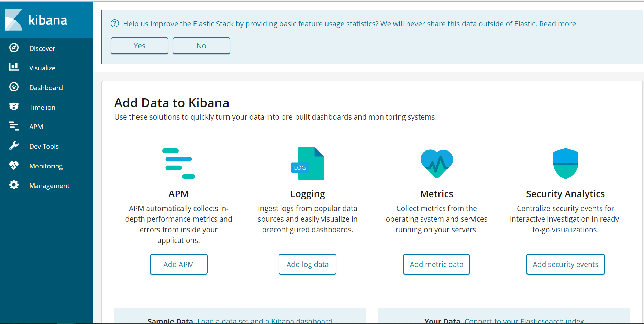The height and width of the screenshot is (324, 644).
Task: Open Management via gear icon
Action: (x=14, y=185)
